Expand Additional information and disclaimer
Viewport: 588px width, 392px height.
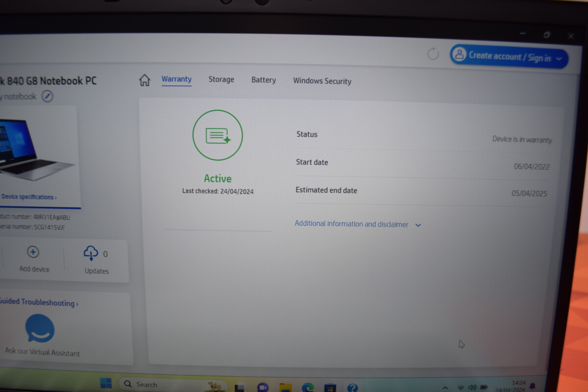pyautogui.click(x=358, y=224)
